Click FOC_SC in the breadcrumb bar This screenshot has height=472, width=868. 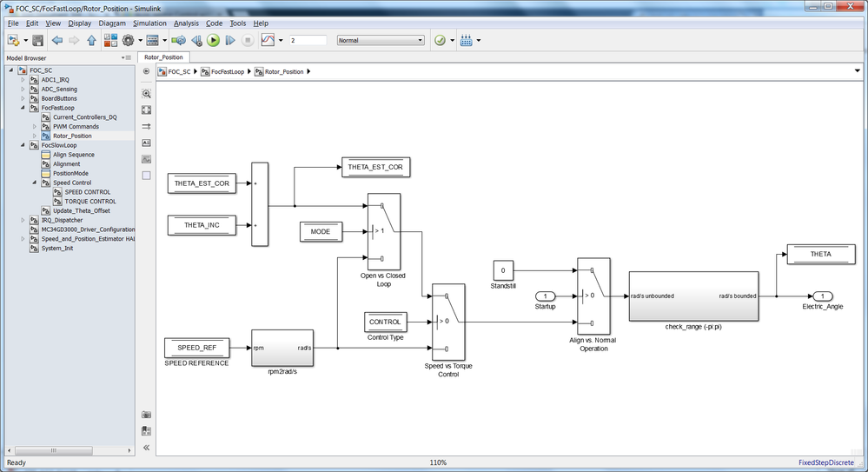[179, 71]
